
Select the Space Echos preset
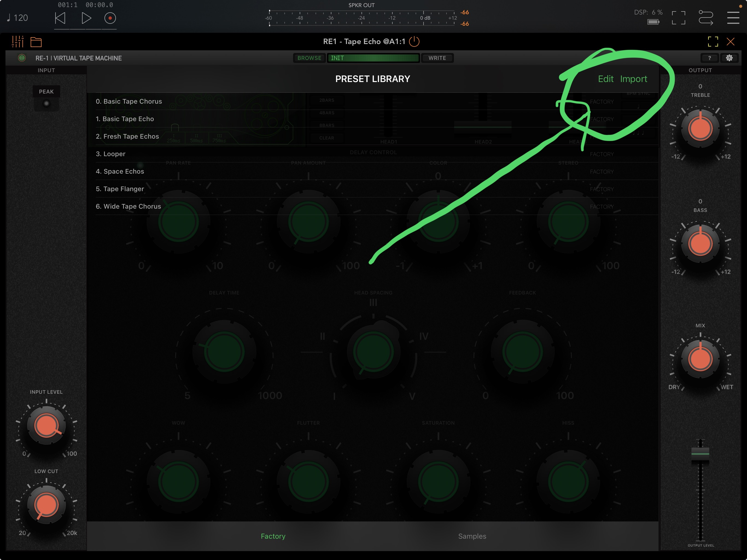(x=120, y=171)
